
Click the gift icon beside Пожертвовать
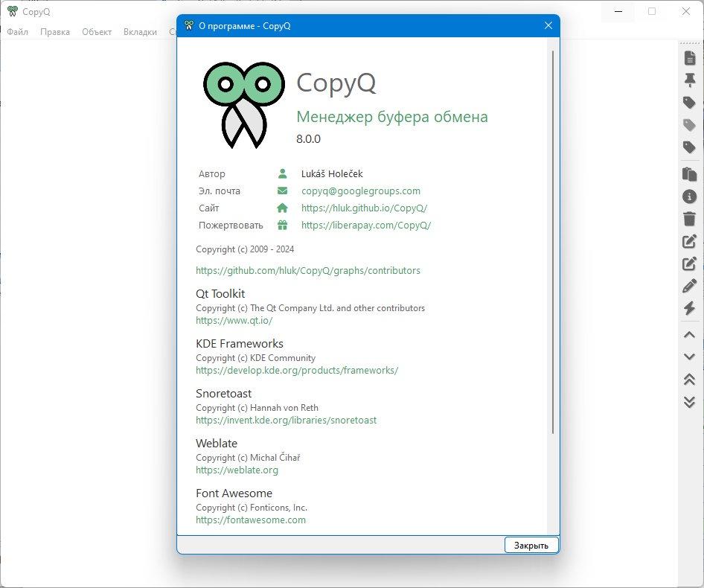point(282,225)
